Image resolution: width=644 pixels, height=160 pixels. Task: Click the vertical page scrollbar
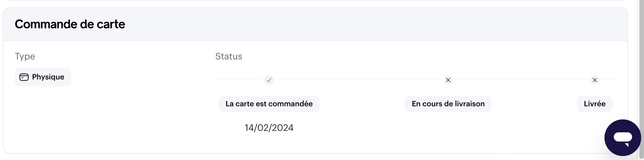[x=641, y=80]
